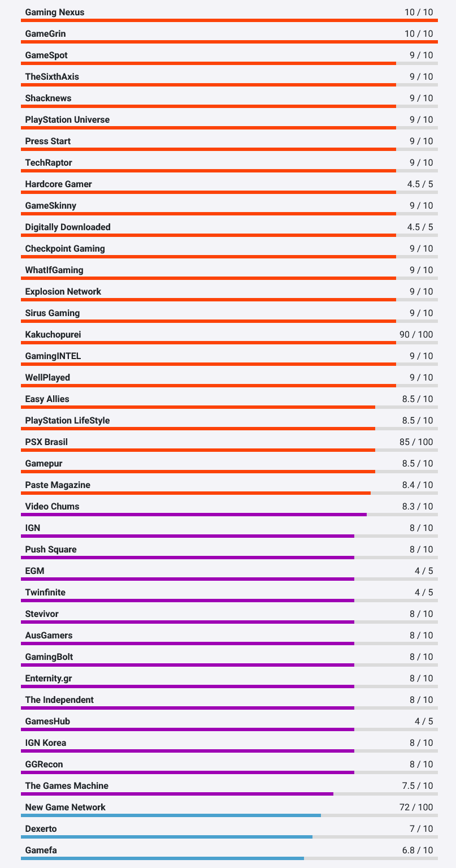
Task: Open the Hardcore Gamer review link
Action: point(58,184)
